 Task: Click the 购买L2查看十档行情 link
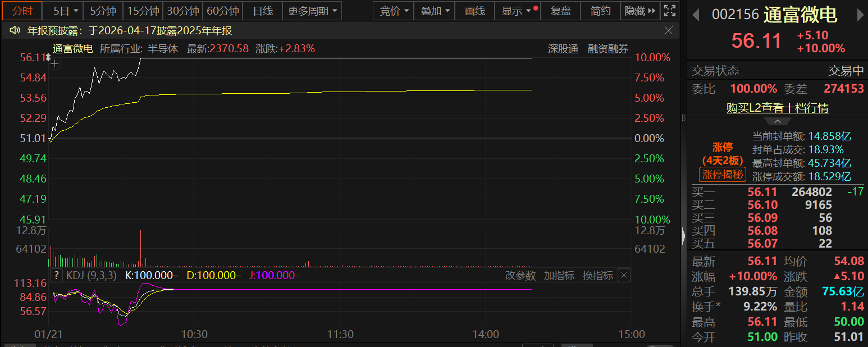(x=777, y=108)
